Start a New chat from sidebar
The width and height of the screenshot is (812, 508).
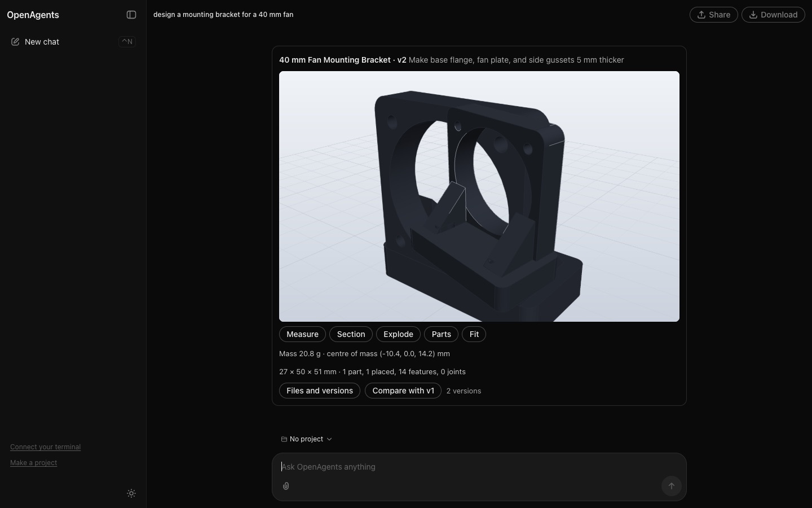[x=73, y=42]
